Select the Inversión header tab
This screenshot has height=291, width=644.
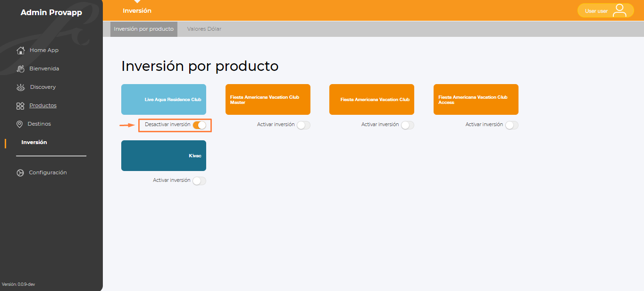(137, 10)
